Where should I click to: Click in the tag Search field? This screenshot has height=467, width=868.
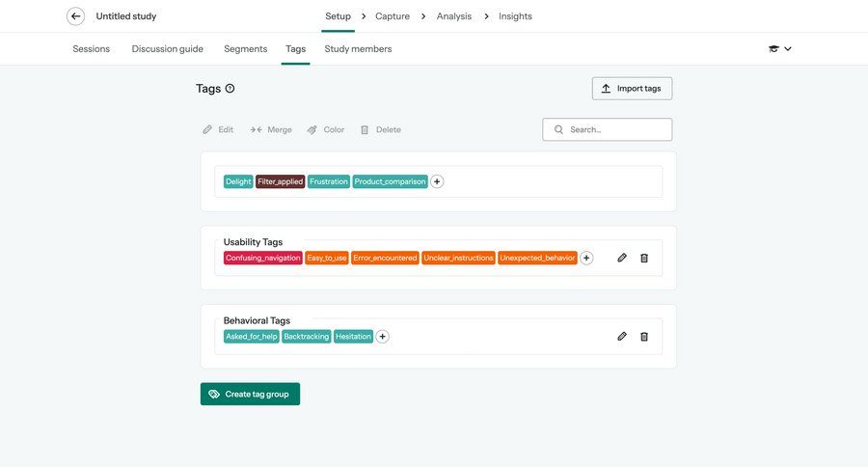coord(615,130)
